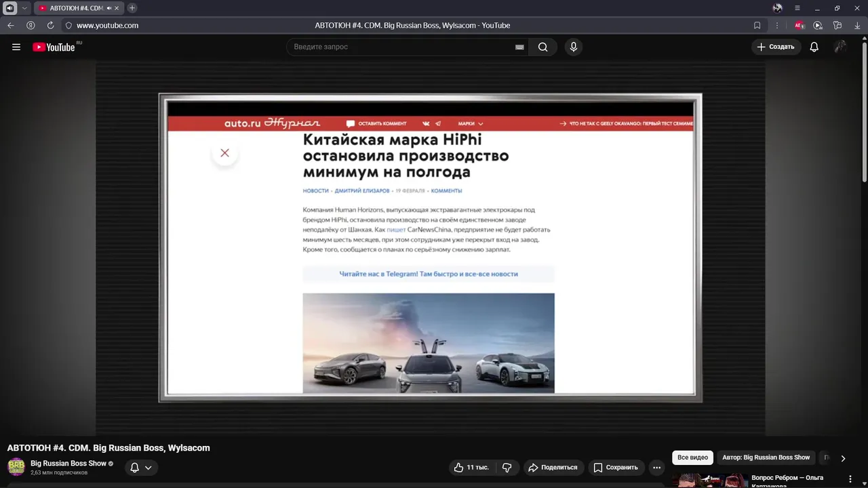Open browser downloads arrow icon
Screen dimensions: 868x488
pyautogui.click(x=856, y=25)
